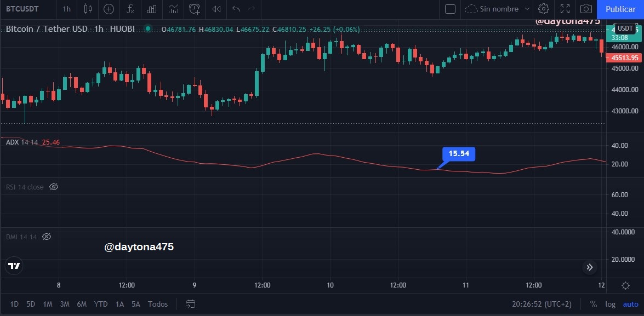Click the create alert clock icon
Viewport: 644px width, 316px height.
pyautogui.click(x=194, y=9)
